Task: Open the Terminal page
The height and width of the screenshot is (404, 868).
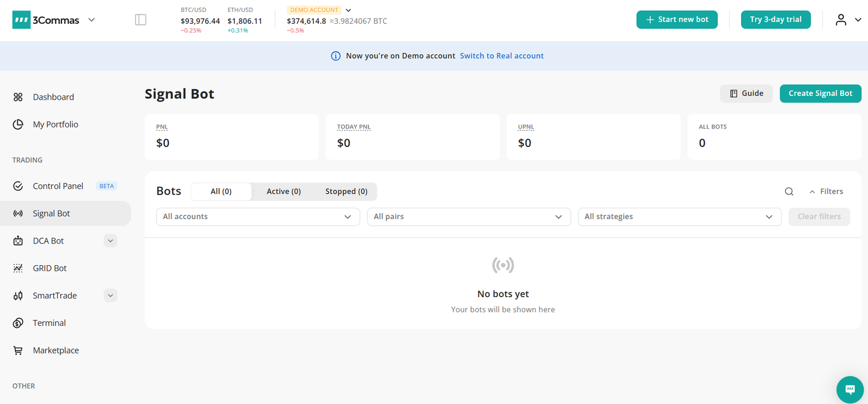Action: (49, 323)
